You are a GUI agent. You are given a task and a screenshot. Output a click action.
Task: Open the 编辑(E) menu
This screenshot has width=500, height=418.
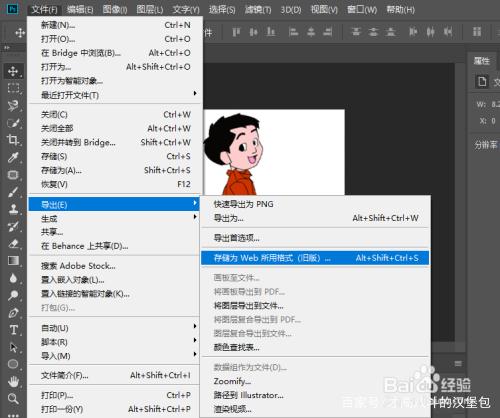point(80,10)
